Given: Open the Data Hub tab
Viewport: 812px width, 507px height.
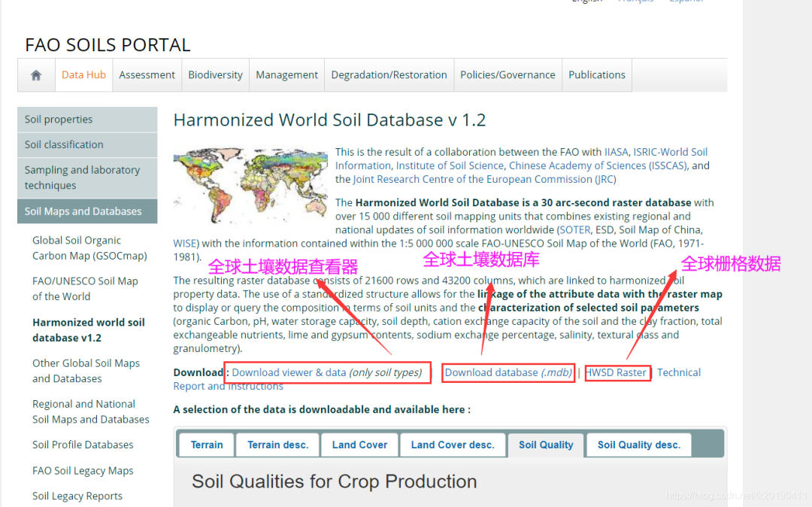Looking at the screenshot, I should 83,74.
